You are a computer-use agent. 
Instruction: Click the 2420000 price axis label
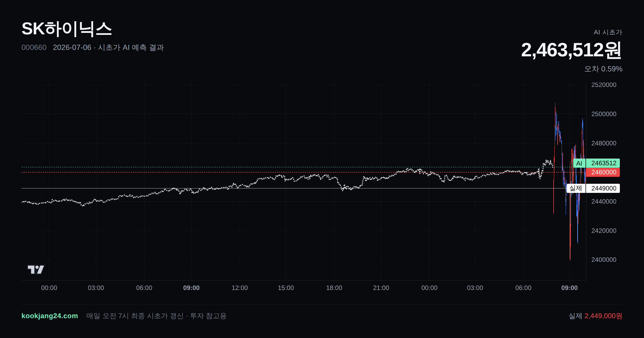(604, 231)
